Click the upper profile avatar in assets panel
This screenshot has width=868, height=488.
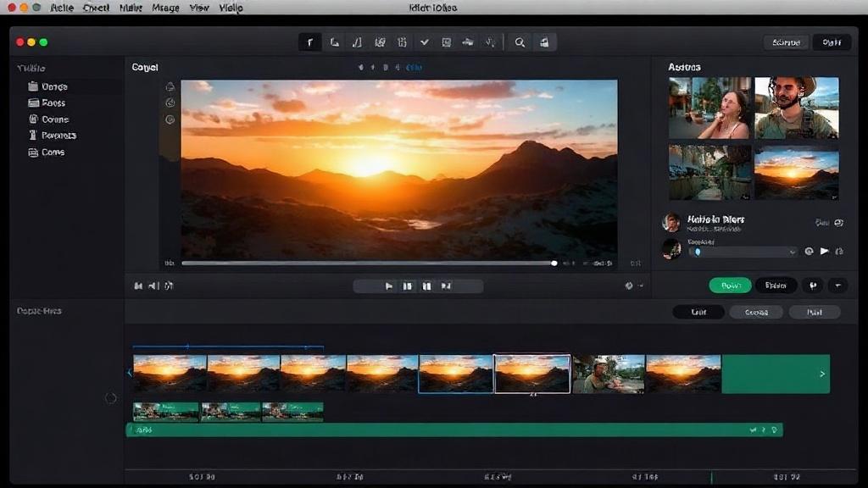tap(671, 223)
